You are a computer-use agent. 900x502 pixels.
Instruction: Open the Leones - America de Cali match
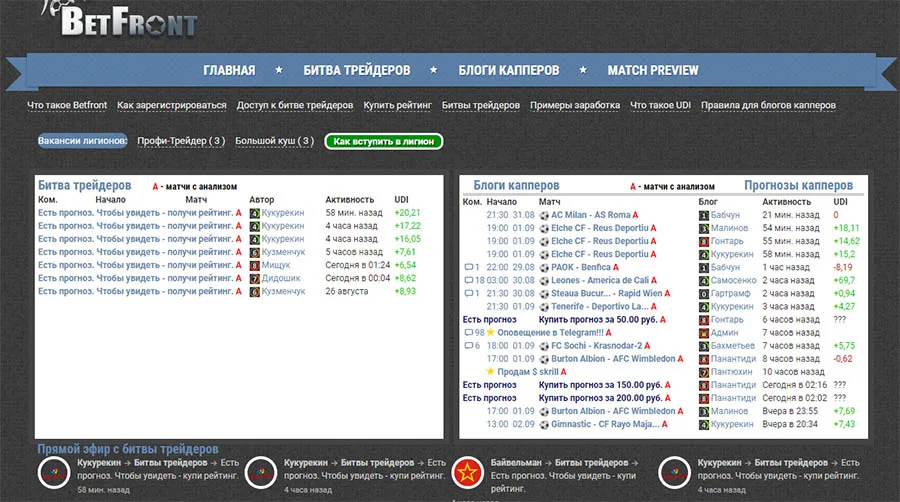(x=600, y=281)
